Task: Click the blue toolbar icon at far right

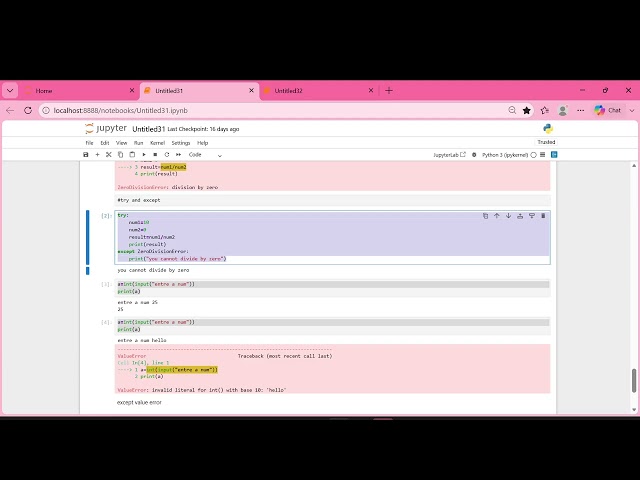Action: (554, 155)
